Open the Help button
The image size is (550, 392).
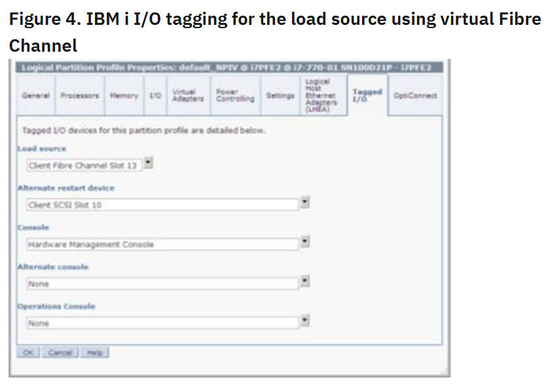(95, 352)
